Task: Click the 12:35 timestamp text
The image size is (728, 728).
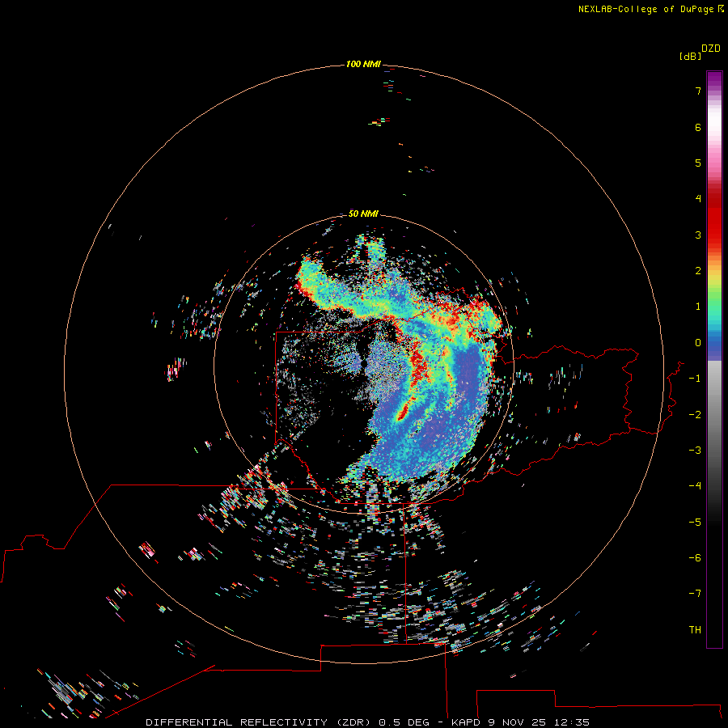Action: (574, 722)
